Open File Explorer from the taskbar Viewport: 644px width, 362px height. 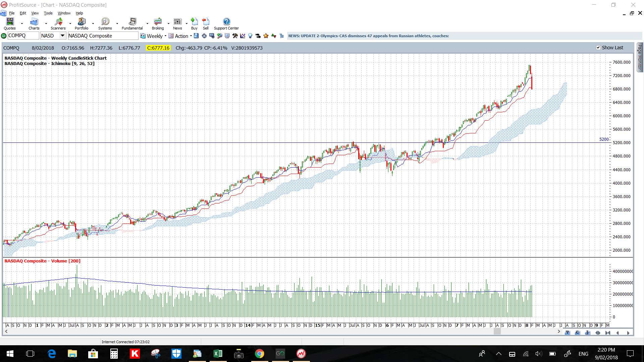coord(72,354)
